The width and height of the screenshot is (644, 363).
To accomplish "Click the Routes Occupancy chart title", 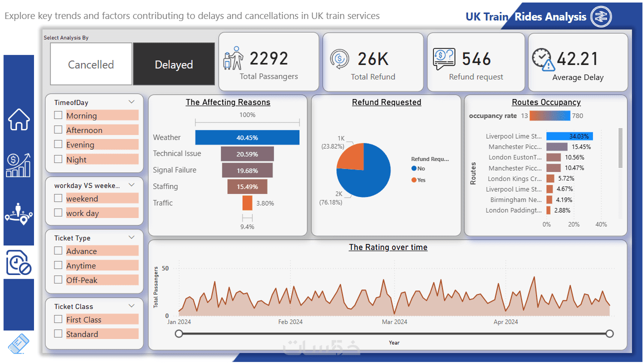I will pos(546,102).
